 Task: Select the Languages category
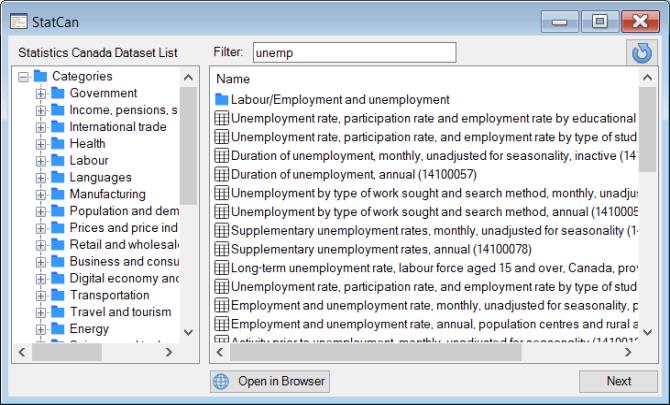100,178
